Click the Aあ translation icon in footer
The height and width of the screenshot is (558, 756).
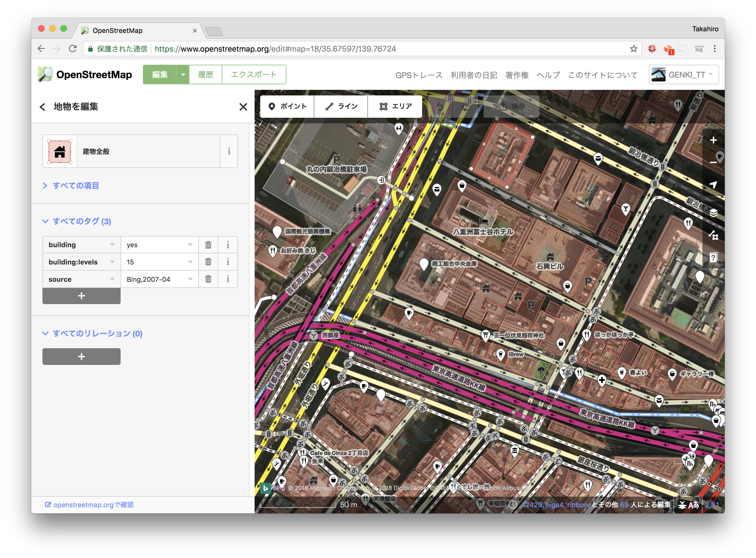693,505
